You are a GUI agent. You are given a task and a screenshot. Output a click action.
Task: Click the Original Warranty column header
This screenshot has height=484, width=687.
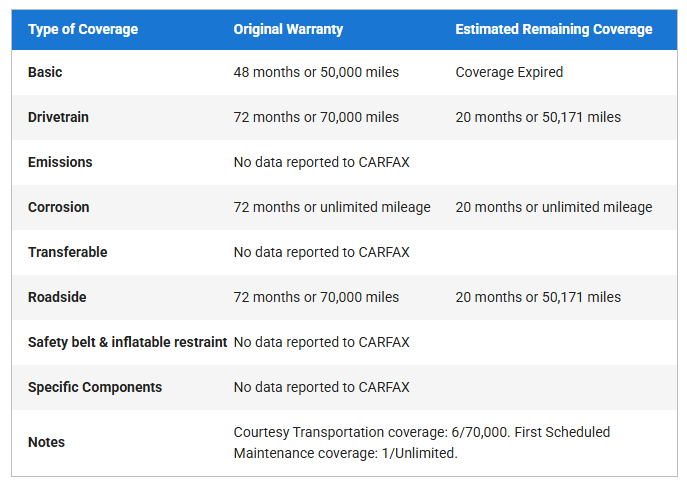pos(288,30)
